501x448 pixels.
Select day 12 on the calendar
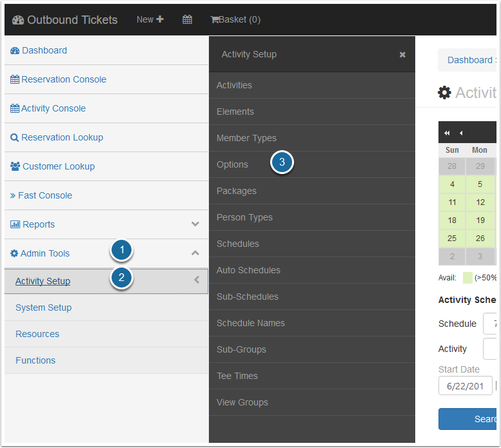click(x=480, y=202)
